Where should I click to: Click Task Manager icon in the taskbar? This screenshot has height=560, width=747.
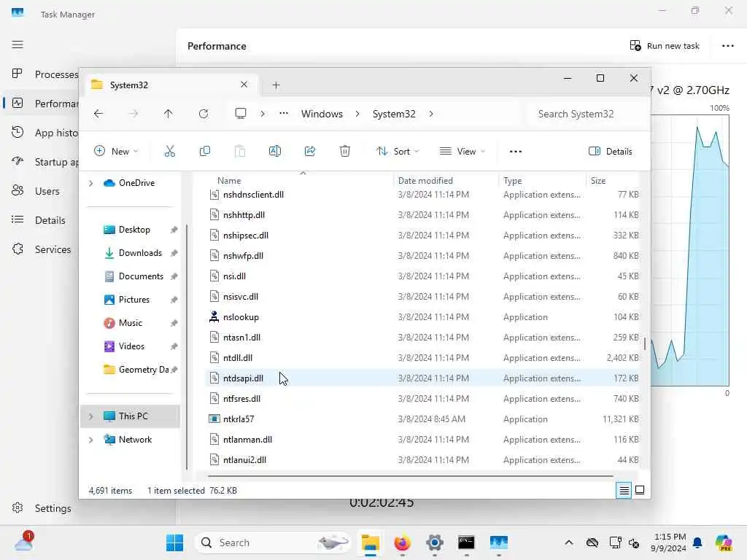[499, 542]
